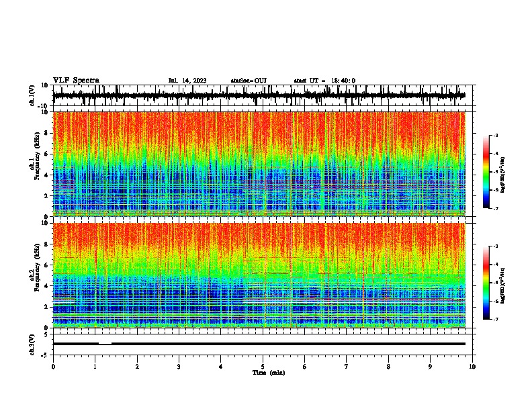Click the '-3' value atop ch.1 colorbar
The height and width of the screenshot is (411, 532).
(x=495, y=135)
